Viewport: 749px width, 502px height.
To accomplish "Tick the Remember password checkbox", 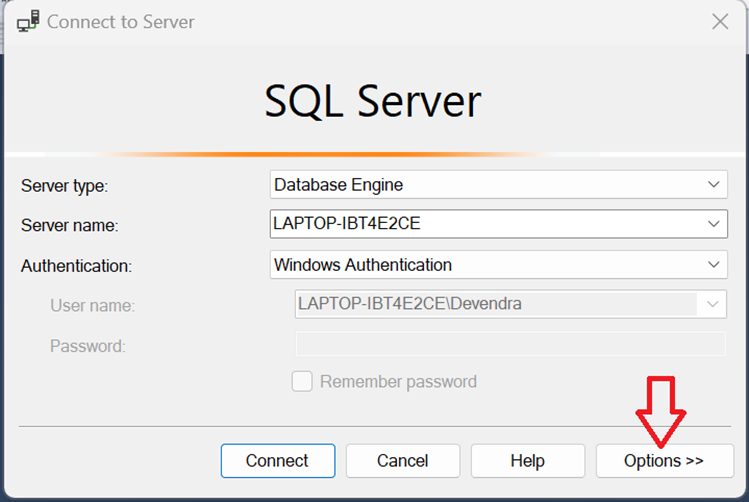I will click(x=302, y=381).
